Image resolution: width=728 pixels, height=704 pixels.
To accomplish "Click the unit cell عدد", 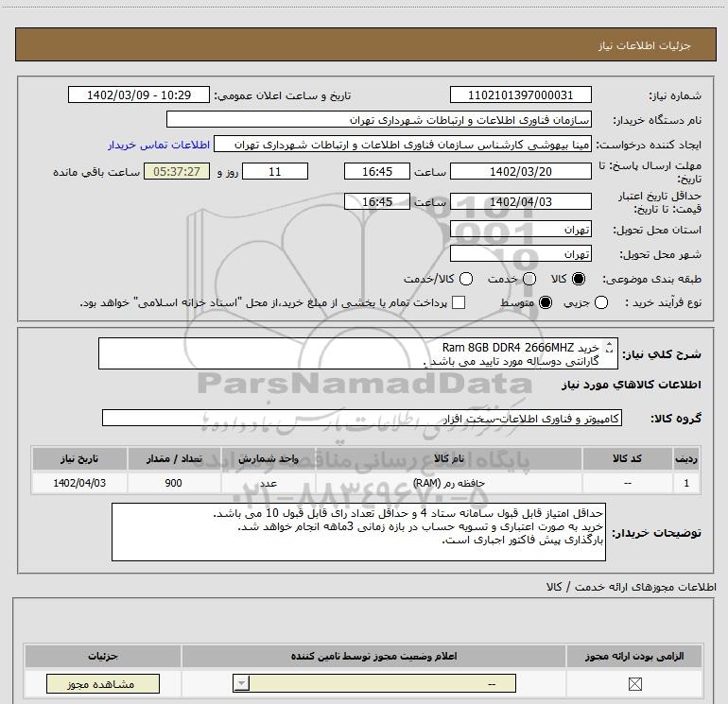I will (x=268, y=483).
